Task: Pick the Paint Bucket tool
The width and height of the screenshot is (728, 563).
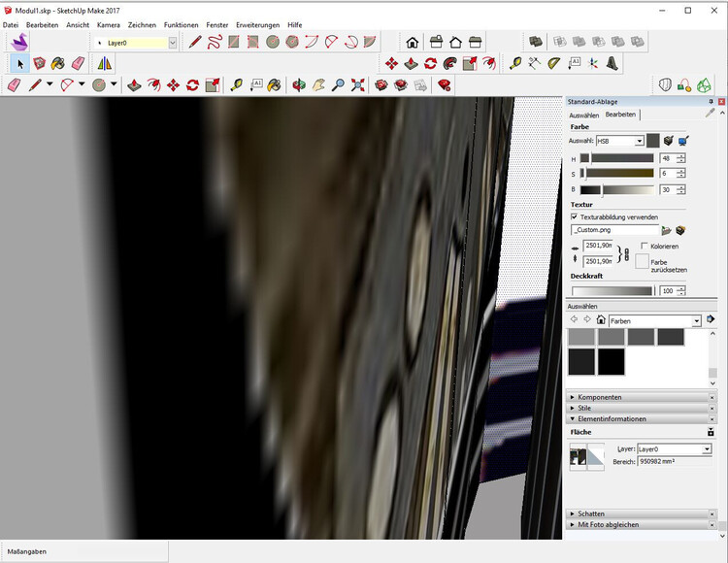Action: pos(59,63)
